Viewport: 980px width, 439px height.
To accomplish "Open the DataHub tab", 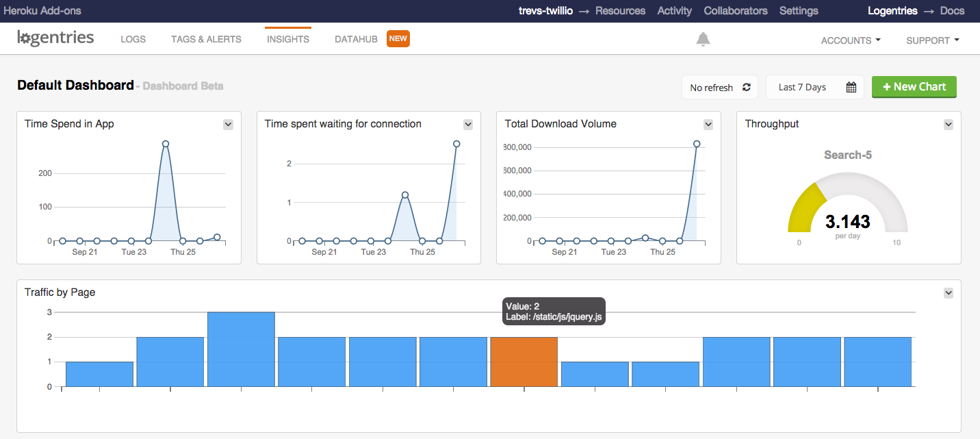I will pos(356,40).
